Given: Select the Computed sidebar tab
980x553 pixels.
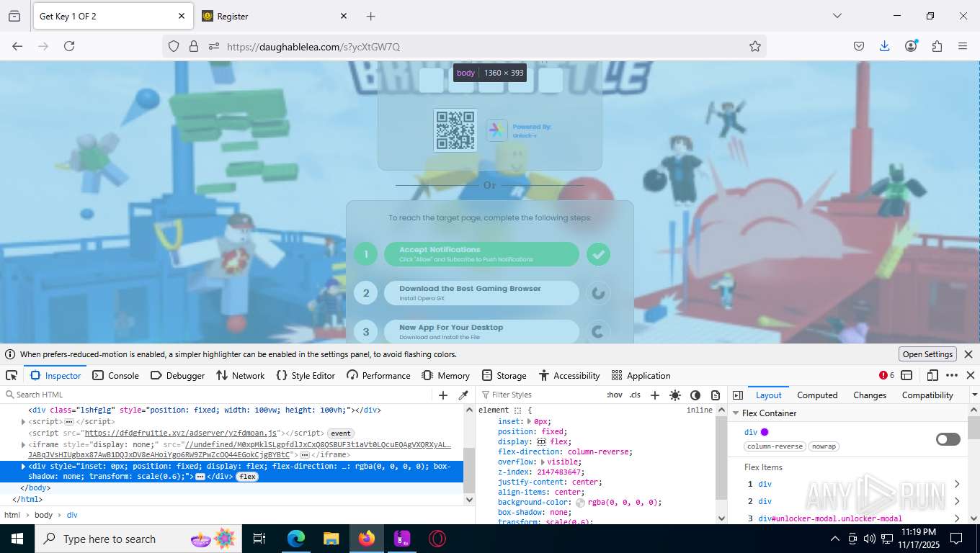Looking at the screenshot, I should (x=817, y=395).
